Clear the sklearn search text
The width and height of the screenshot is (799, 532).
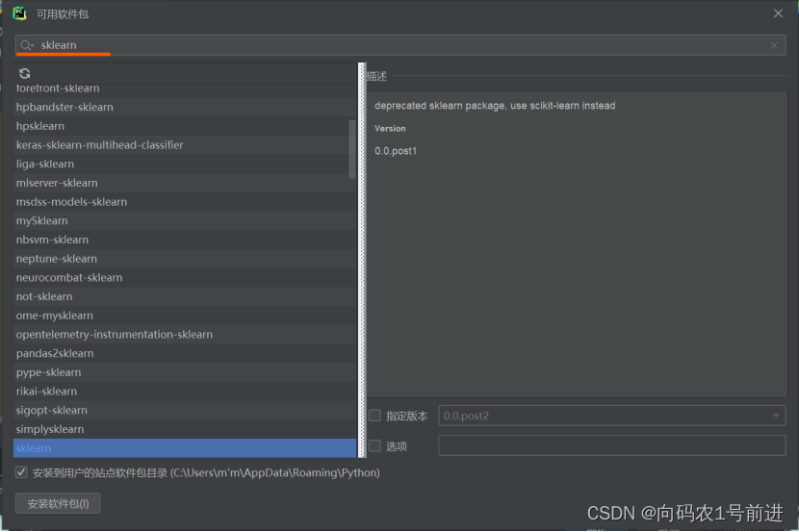click(774, 45)
